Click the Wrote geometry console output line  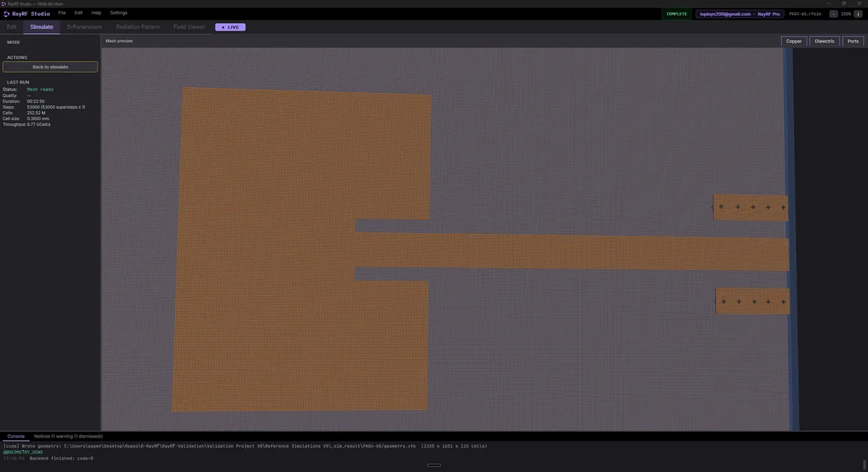(245, 446)
